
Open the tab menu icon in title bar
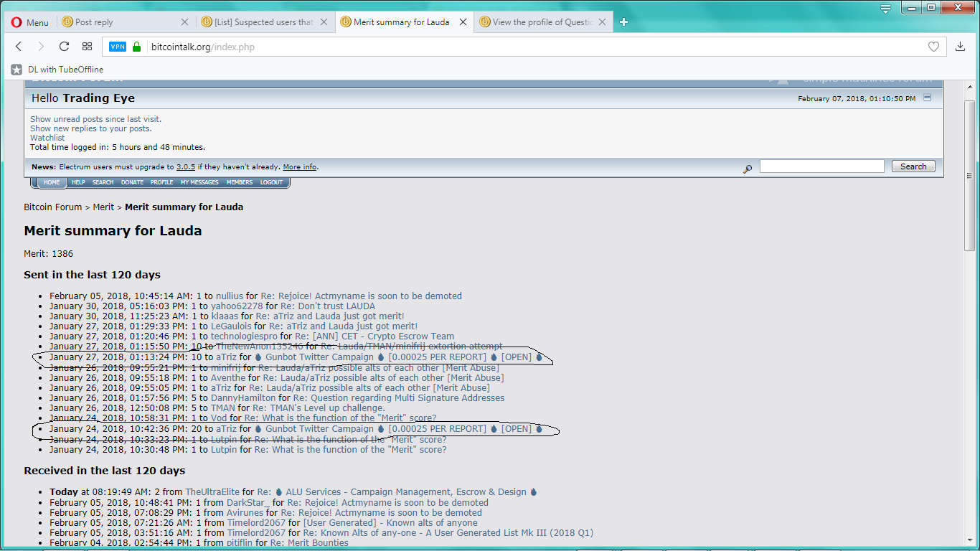coord(886,9)
